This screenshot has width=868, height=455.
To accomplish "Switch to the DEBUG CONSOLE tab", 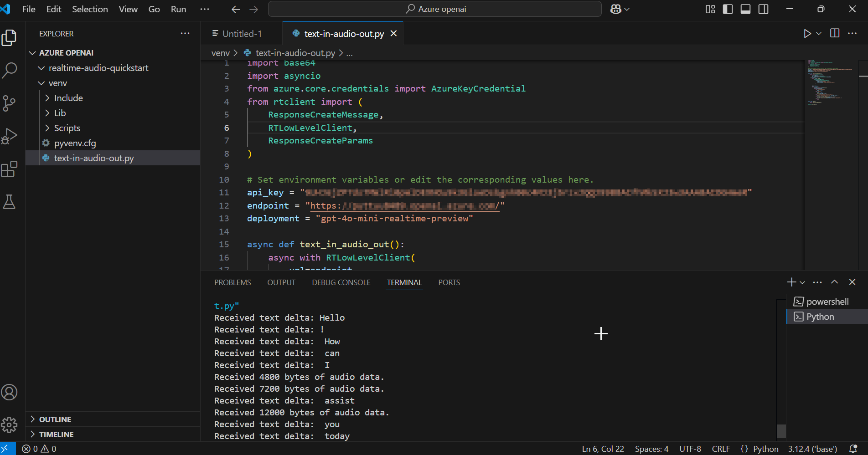I will (x=341, y=282).
